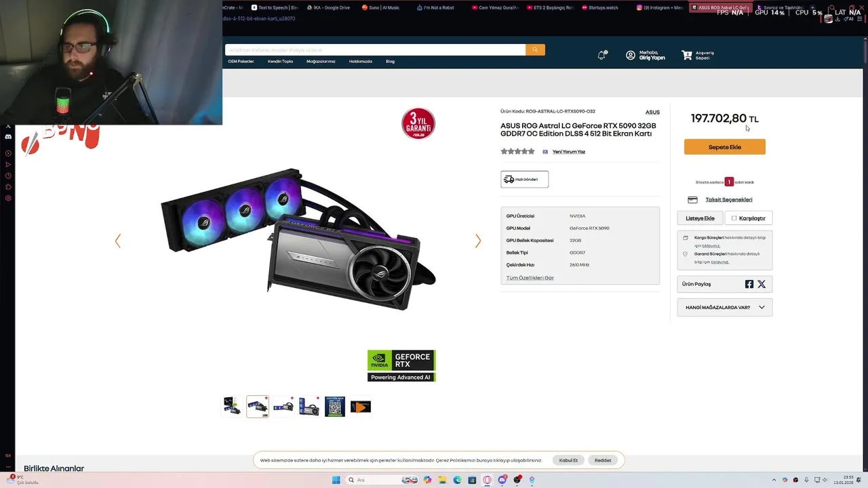Viewport: 868px width, 488px height.
Task: Click the GeForce RTX badge image
Action: (x=401, y=366)
